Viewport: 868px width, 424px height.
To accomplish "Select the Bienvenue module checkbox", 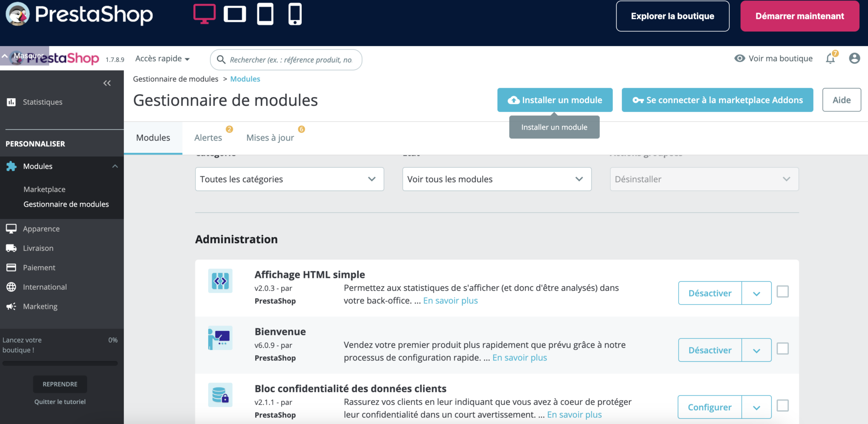I will [782, 349].
